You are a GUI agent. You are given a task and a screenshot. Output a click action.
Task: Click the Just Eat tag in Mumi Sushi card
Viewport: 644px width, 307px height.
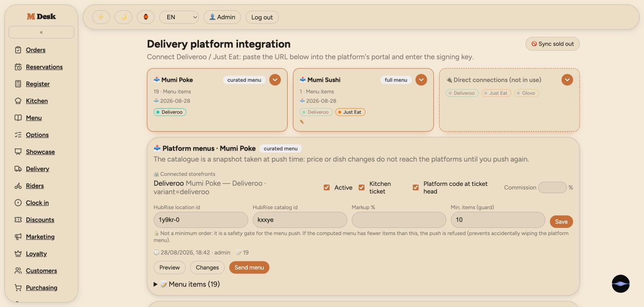[x=350, y=112]
